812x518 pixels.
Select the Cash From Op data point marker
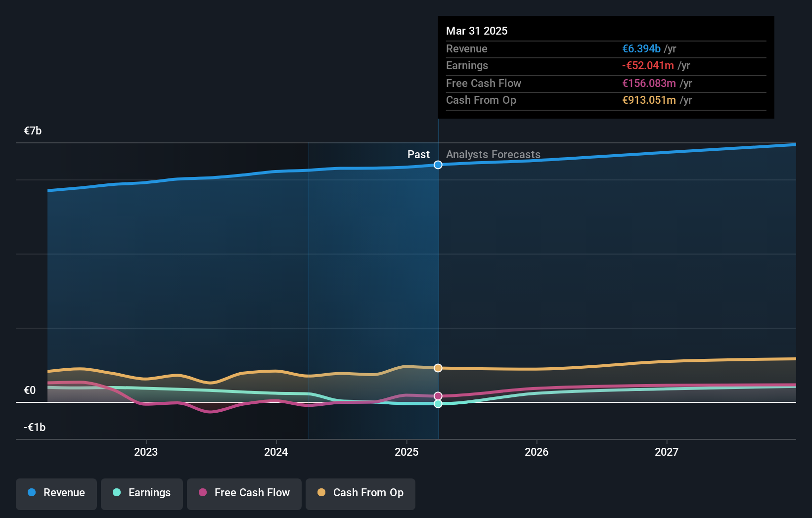pyautogui.click(x=438, y=368)
